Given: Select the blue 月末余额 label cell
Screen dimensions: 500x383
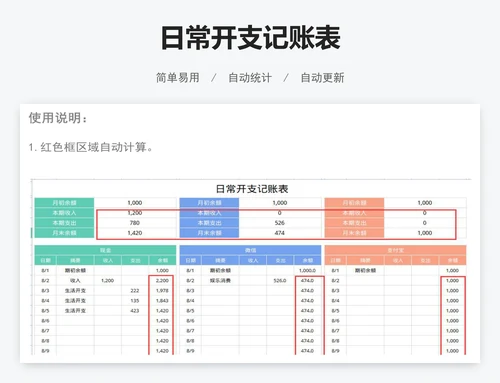Looking at the screenshot, I should click(209, 233).
